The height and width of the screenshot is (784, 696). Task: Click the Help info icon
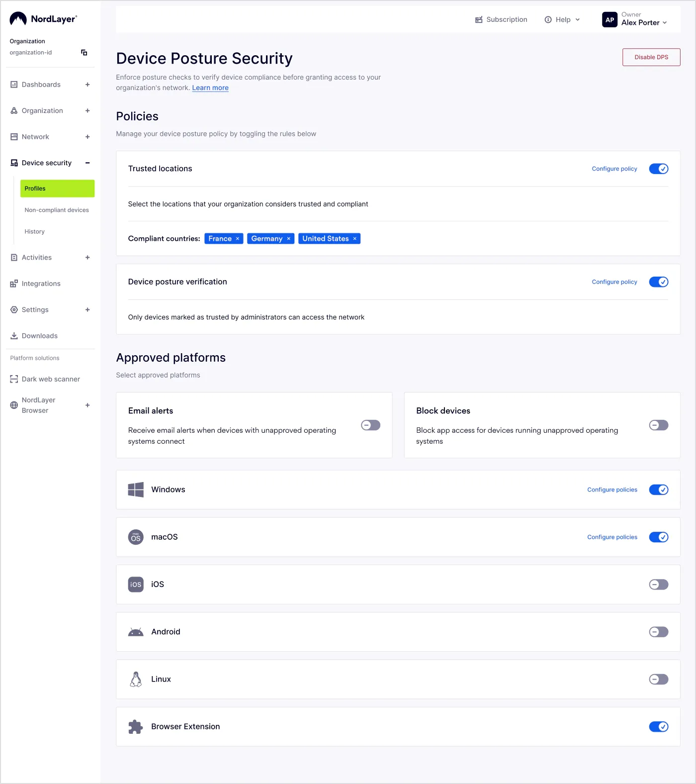coord(548,19)
